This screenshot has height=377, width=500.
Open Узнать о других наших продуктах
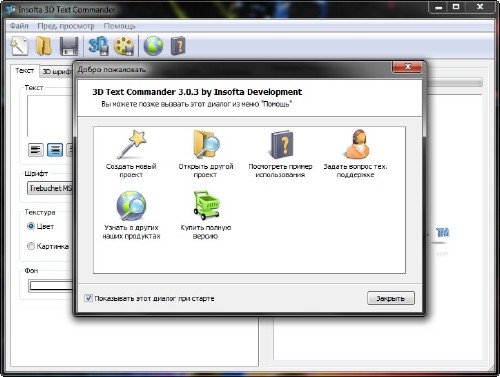(x=131, y=215)
